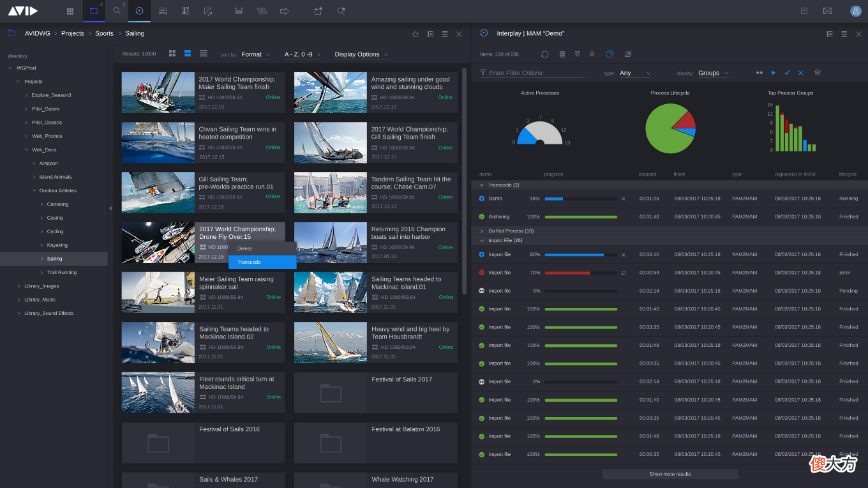The height and width of the screenshot is (488, 868).
Task: Click the Demo process progress bar
Action: (x=581, y=199)
